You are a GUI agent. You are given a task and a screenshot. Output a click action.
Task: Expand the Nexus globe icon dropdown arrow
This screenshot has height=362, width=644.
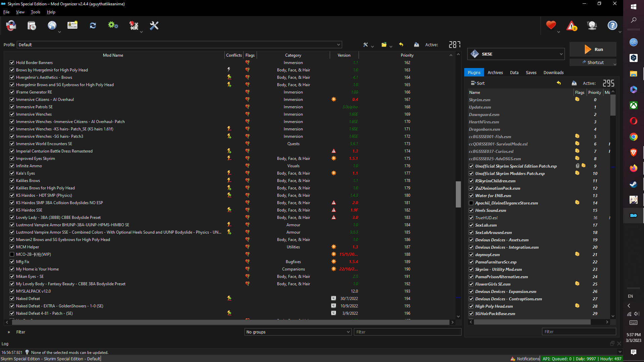point(59,32)
